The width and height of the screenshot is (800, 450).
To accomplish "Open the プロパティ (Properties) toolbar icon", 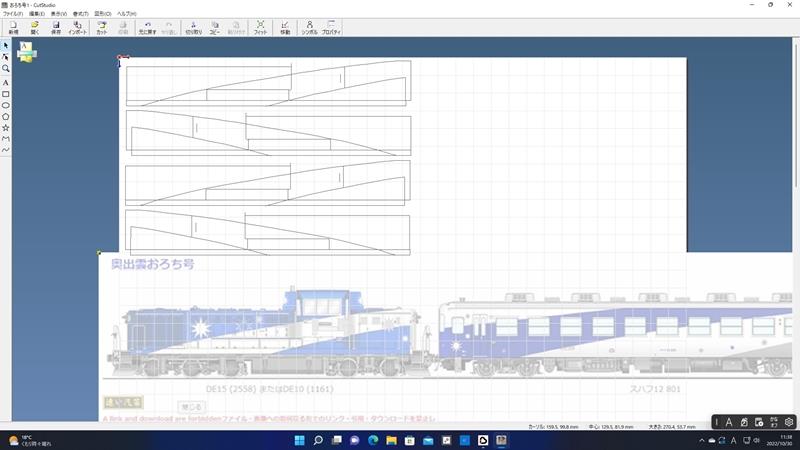I will (331, 28).
